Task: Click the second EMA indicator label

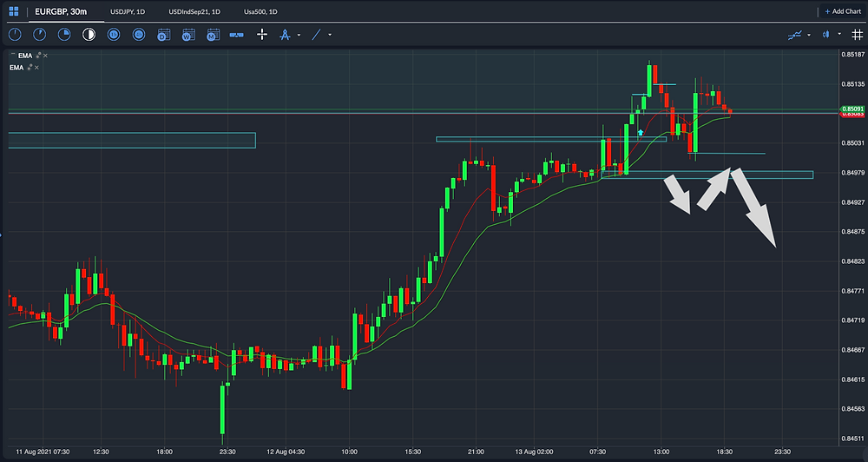Action: point(16,68)
